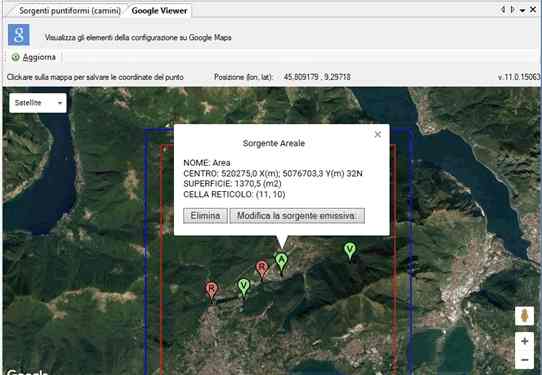The image size is (542, 375).
Task: Click the SUPERFICIE: 1370,5 (m2) text
Action: coord(232,184)
